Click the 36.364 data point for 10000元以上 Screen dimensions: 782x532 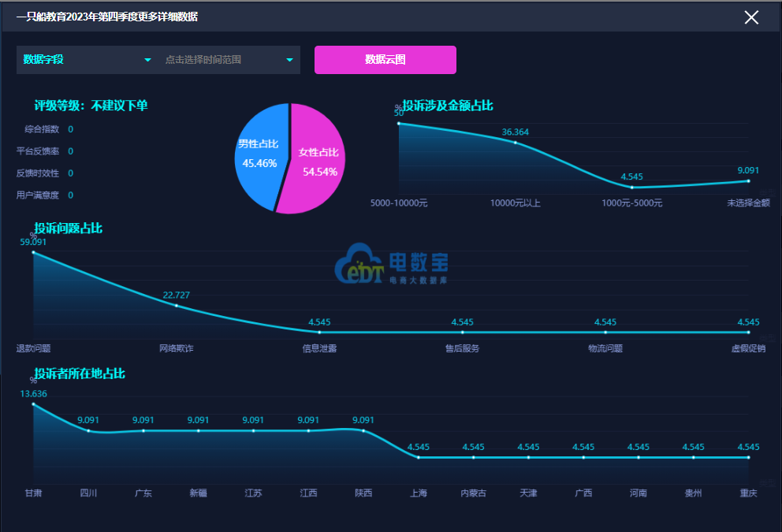coord(516,143)
